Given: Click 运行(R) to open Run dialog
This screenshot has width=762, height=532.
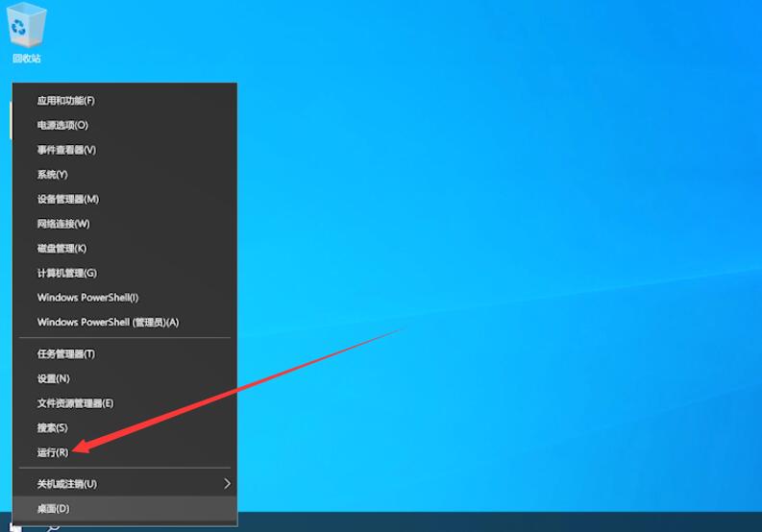Looking at the screenshot, I should [125, 453].
